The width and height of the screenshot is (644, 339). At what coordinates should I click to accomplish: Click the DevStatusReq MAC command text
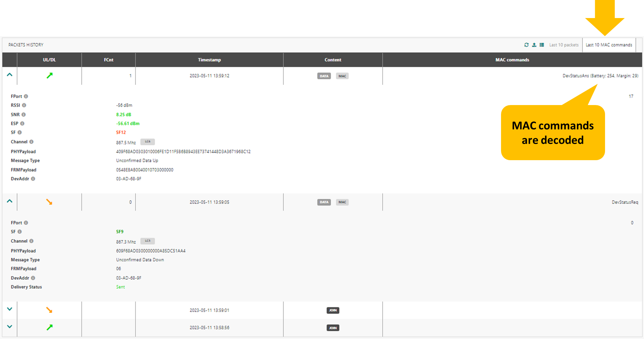click(x=625, y=202)
